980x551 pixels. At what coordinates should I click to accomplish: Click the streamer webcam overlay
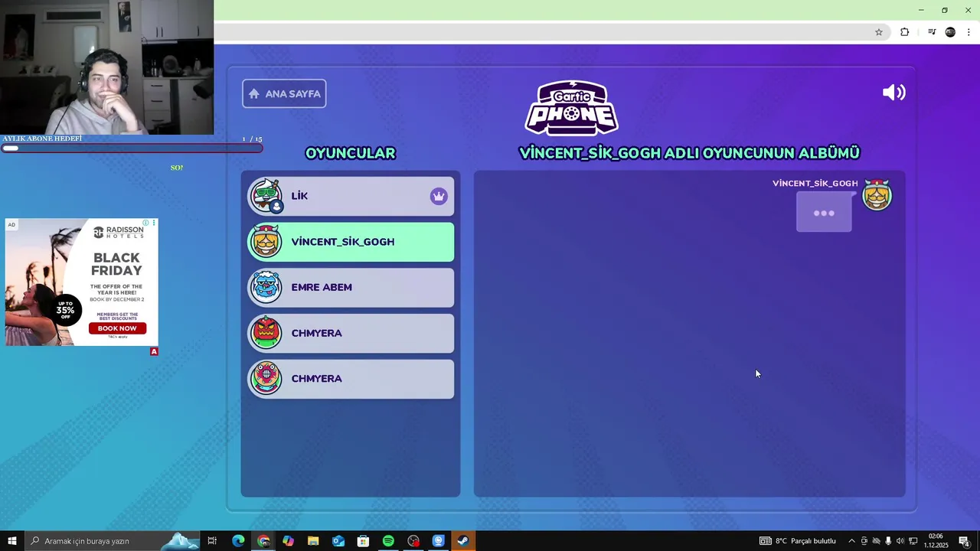pos(106,67)
